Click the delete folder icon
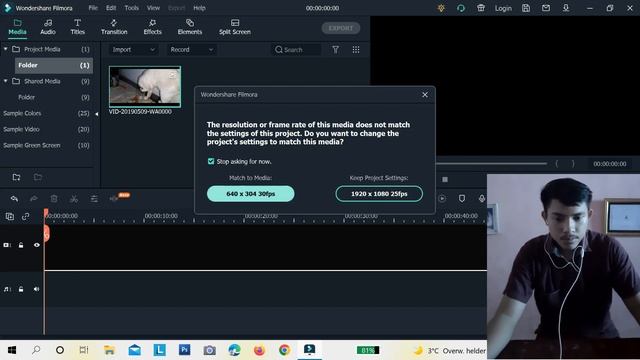Image resolution: width=640 pixels, height=360 pixels. [38, 177]
